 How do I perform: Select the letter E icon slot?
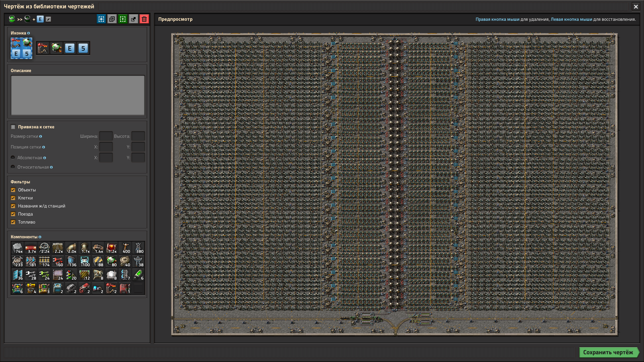70,48
